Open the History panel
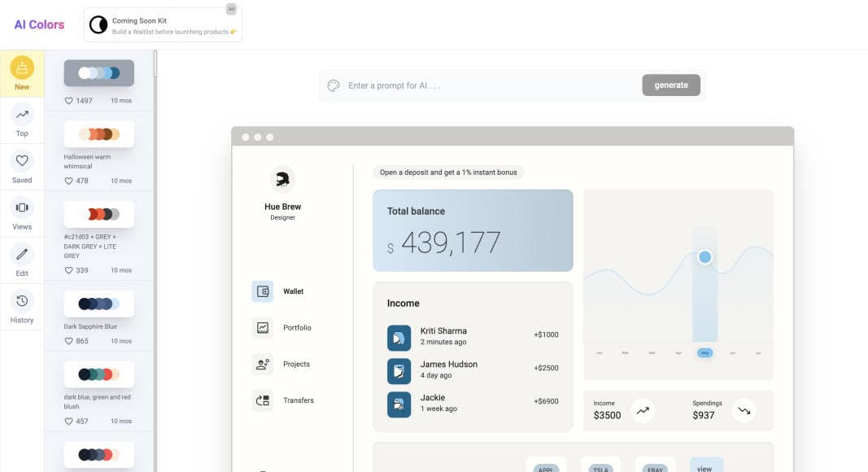This screenshot has height=472, width=868. click(22, 307)
